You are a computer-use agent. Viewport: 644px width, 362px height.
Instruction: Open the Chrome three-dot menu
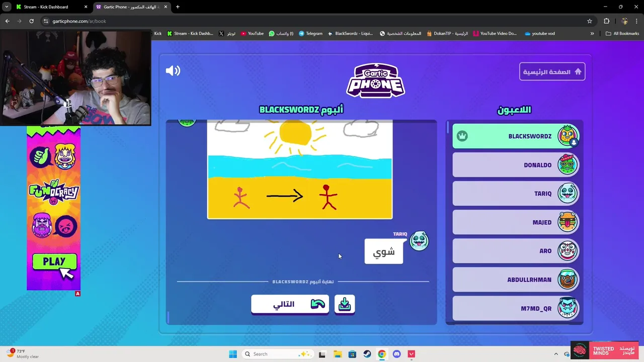click(x=637, y=21)
